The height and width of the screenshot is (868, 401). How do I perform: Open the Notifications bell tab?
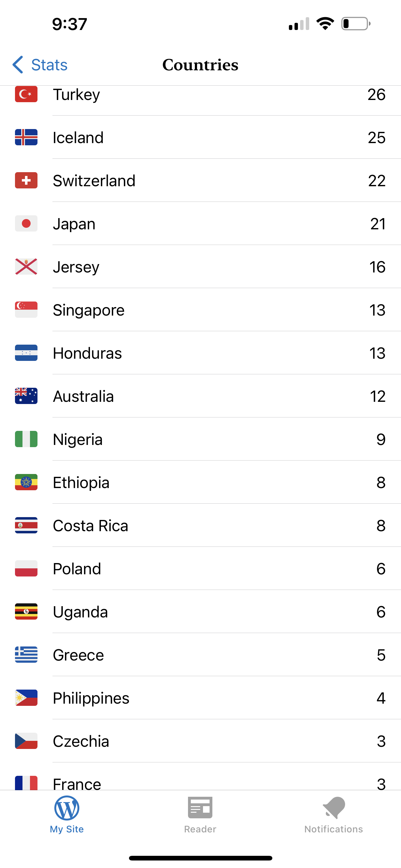point(333,814)
